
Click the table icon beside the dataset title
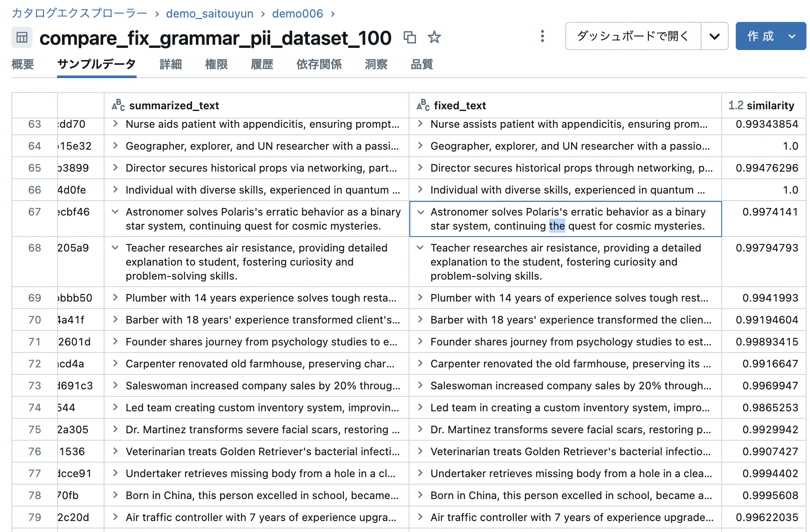(22, 37)
